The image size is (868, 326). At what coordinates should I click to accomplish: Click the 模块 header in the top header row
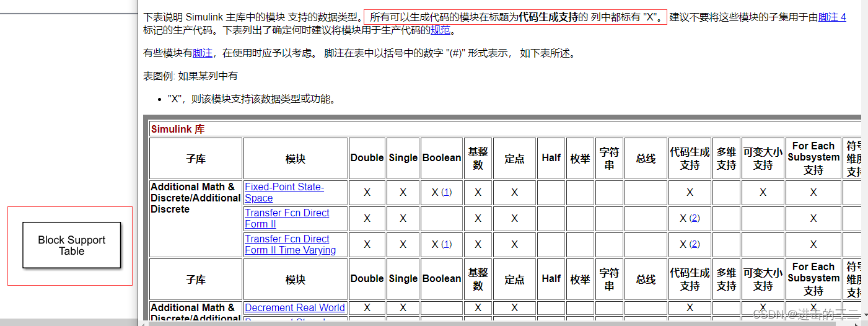[296, 159]
